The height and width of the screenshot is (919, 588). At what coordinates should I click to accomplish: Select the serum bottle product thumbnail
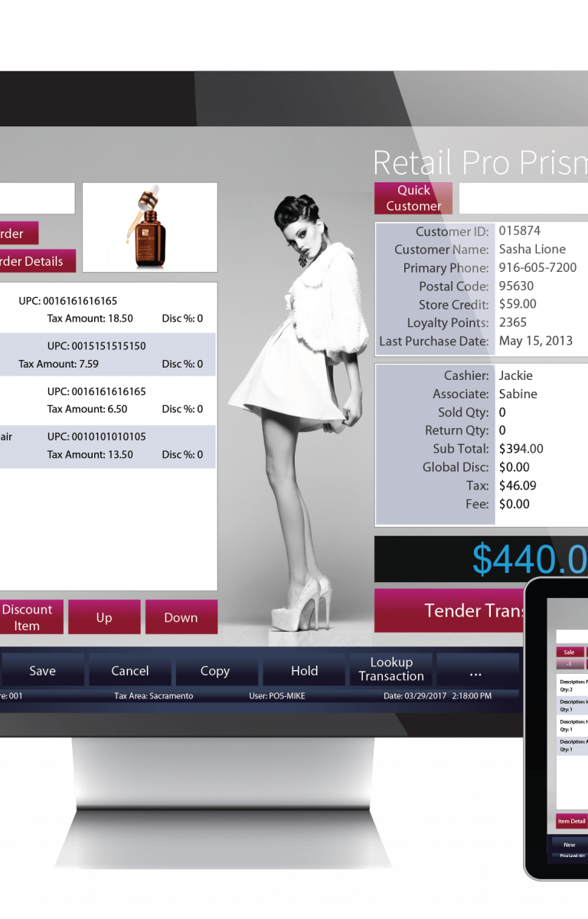(x=149, y=227)
